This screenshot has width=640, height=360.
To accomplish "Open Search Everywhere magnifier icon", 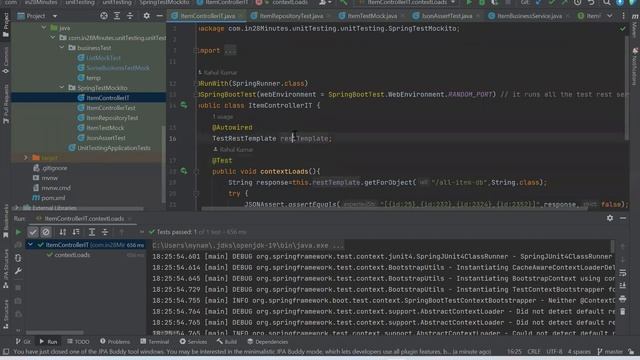I will point(607,2).
